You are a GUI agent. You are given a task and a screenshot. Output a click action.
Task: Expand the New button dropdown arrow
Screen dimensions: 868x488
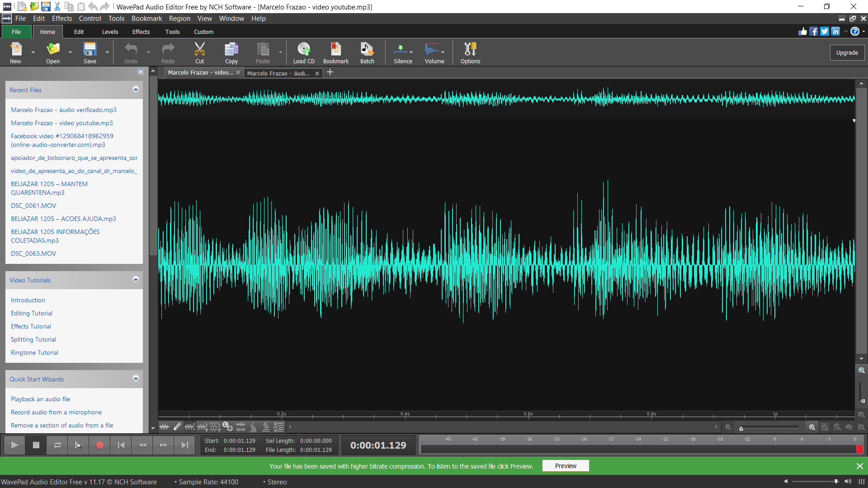[x=33, y=52]
